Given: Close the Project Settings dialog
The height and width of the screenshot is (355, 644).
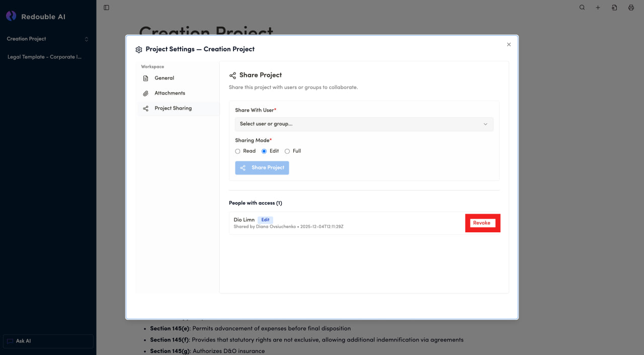Looking at the screenshot, I should point(509,45).
